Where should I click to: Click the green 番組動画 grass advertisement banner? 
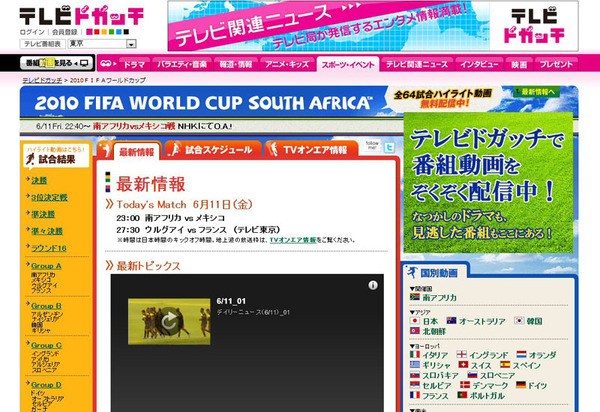tap(489, 182)
